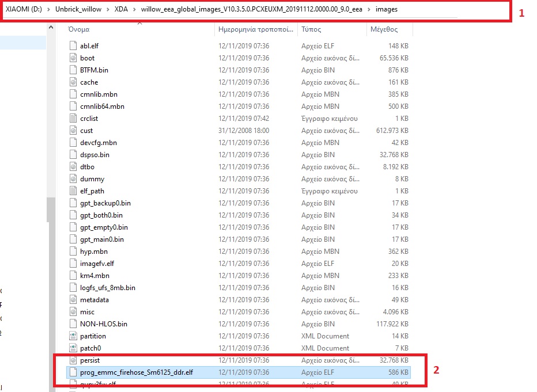
Task: Click the abl.elf file icon
Action: click(73, 46)
